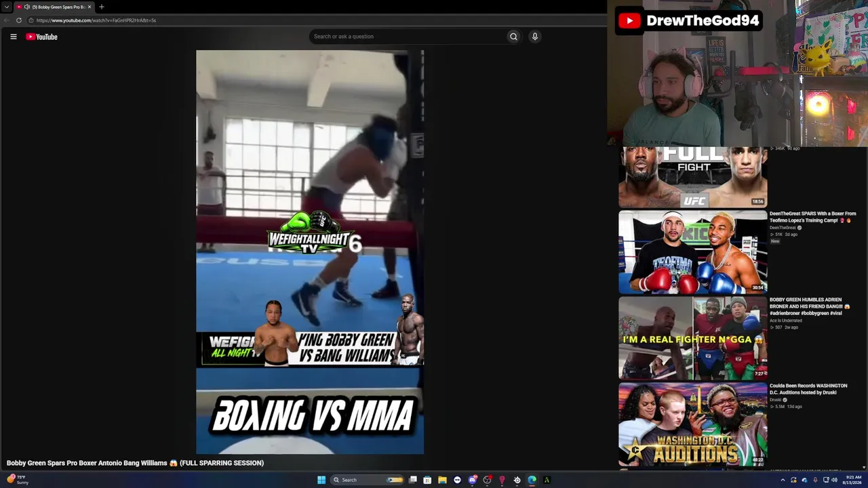
Task: Visit the Druski channel name link
Action: pos(776,400)
